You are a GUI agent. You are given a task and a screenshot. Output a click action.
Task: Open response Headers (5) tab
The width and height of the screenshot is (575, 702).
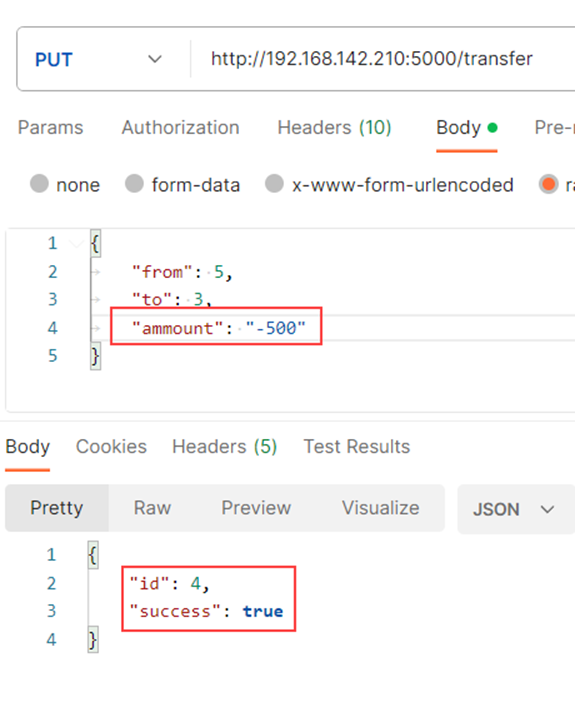[225, 447]
